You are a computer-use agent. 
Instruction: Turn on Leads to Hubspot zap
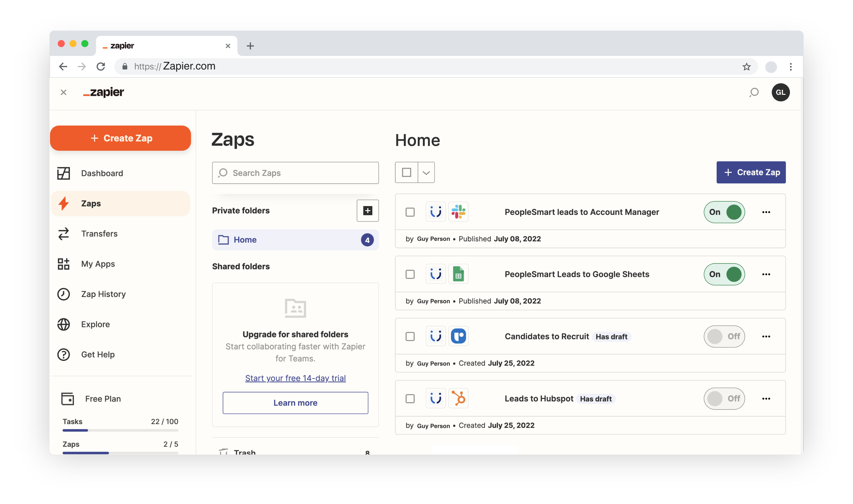tap(724, 399)
